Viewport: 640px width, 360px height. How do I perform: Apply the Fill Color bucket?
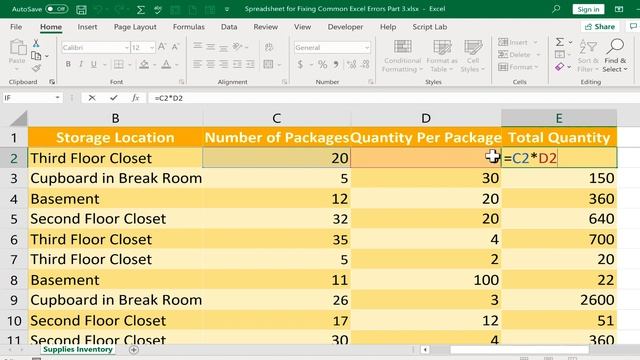point(144,64)
